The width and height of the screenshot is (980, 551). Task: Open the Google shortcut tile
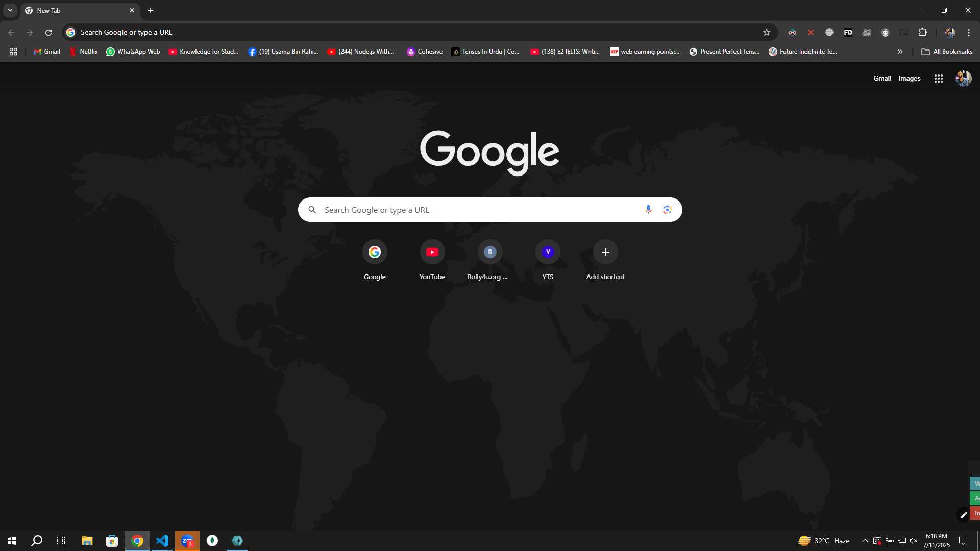(x=375, y=261)
